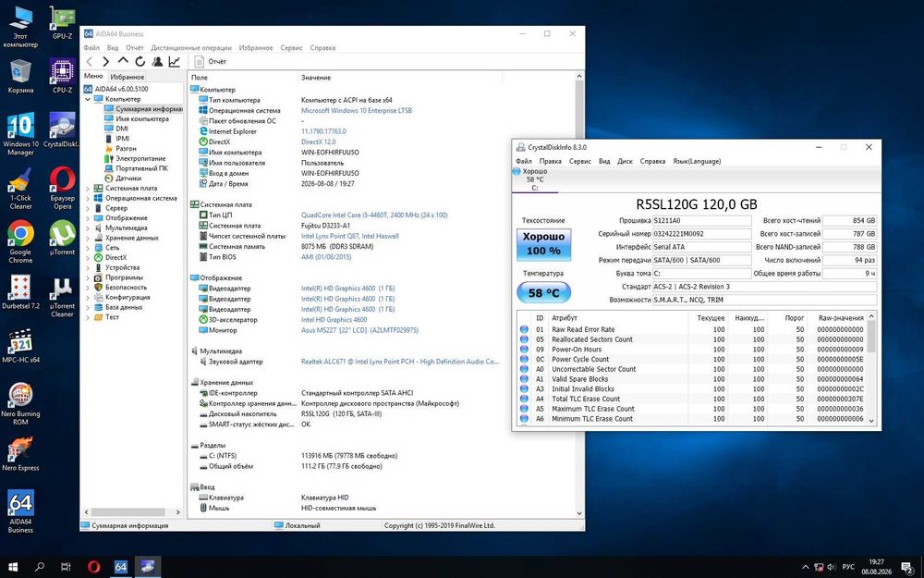Click the AIDA64 up-level arrow
The width and height of the screenshot is (924, 578).
(123, 61)
